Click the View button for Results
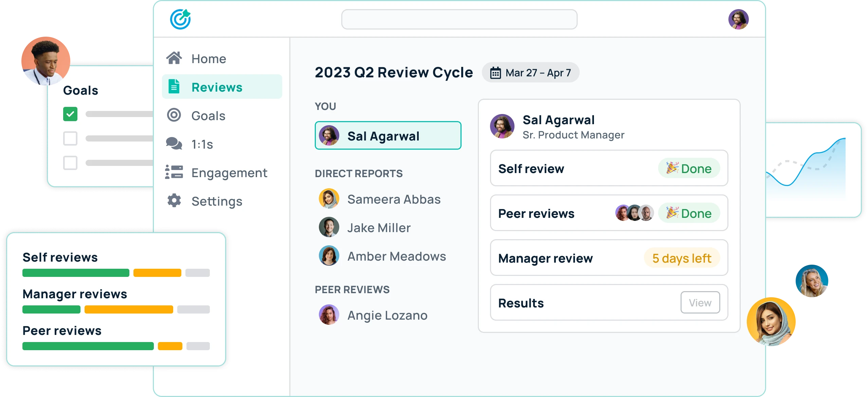Screen dimensions: 868x397 tap(700, 302)
